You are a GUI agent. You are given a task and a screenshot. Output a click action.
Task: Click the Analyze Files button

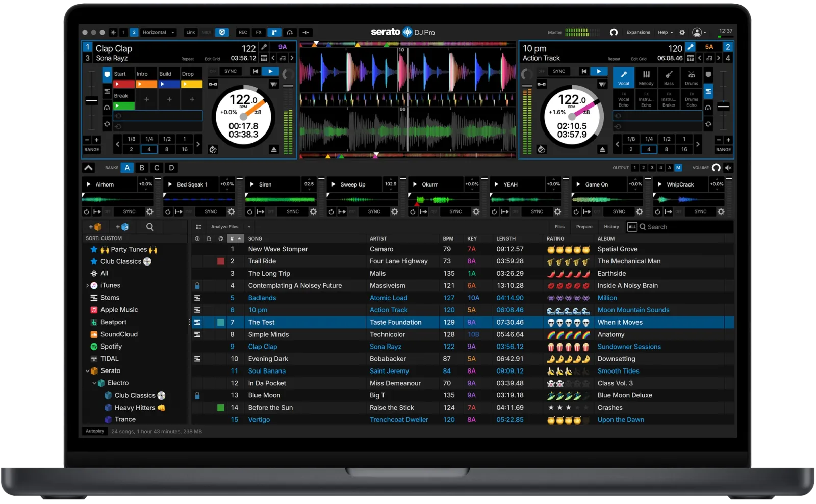coord(224,227)
